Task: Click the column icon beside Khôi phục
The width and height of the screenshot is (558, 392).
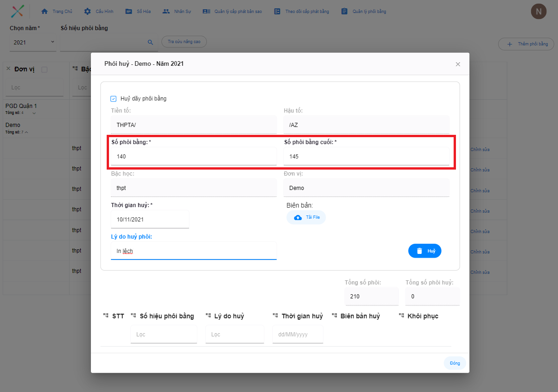Action: [x=401, y=316]
